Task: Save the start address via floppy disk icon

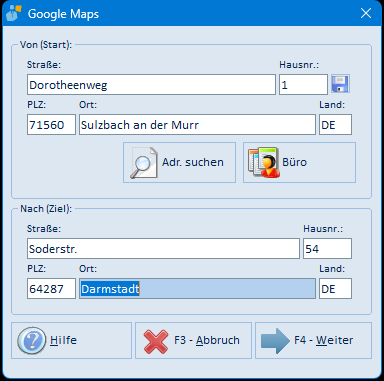Action: 340,84
